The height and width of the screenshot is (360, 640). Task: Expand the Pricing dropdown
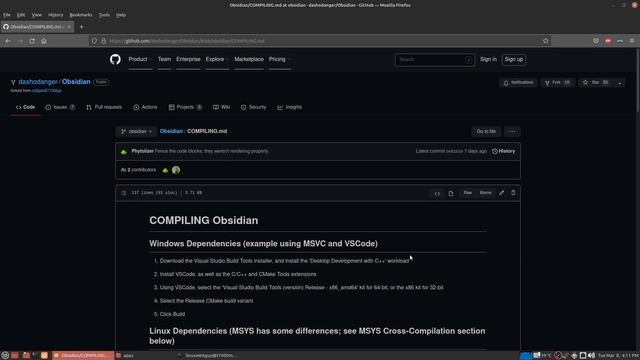[280, 60]
